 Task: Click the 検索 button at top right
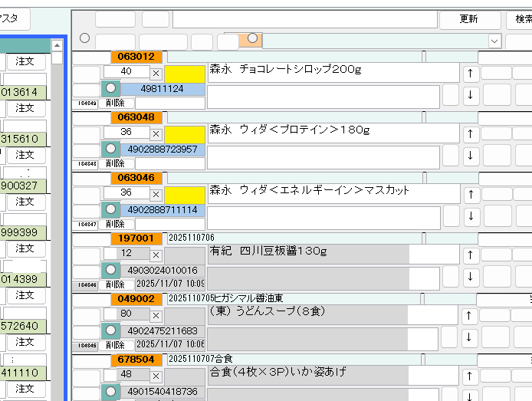point(520,19)
